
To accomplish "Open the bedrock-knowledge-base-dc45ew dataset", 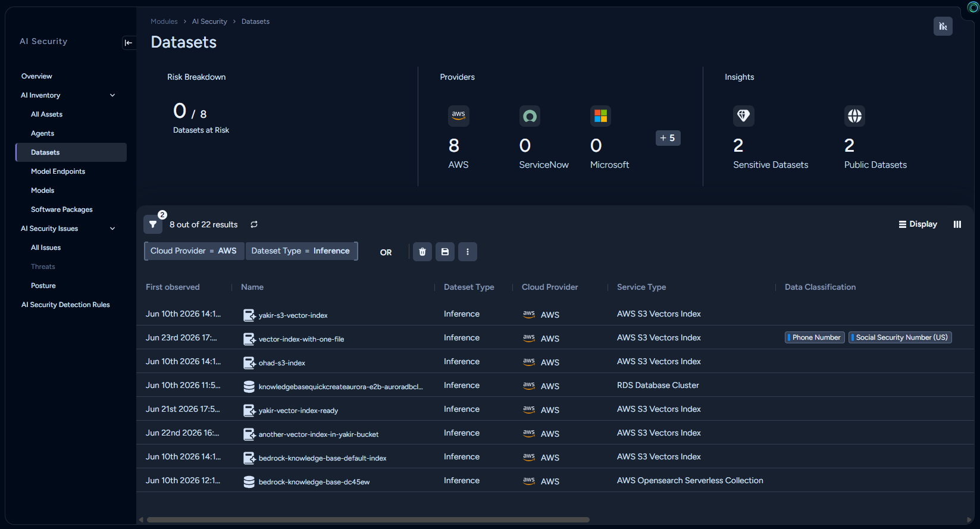I will point(314,482).
